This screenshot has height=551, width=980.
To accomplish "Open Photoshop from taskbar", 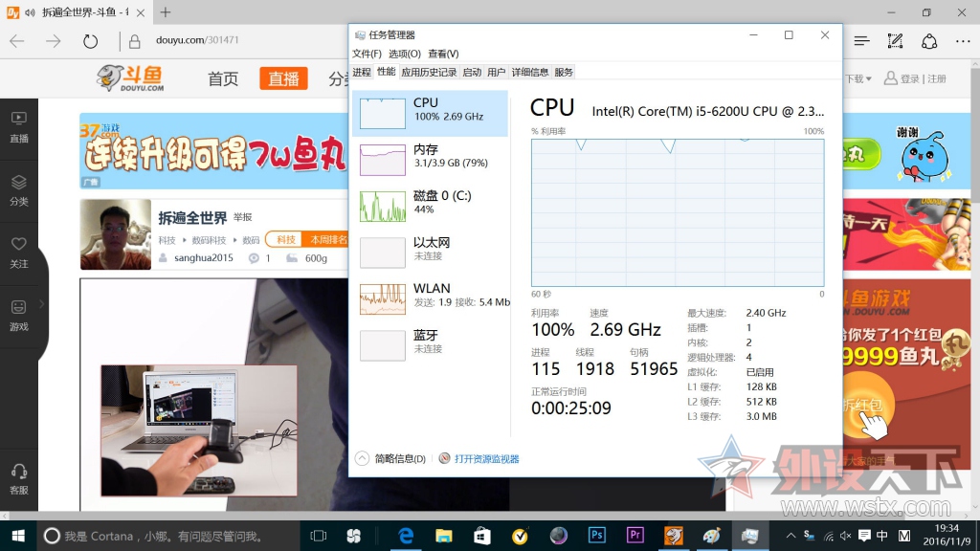I will point(597,536).
